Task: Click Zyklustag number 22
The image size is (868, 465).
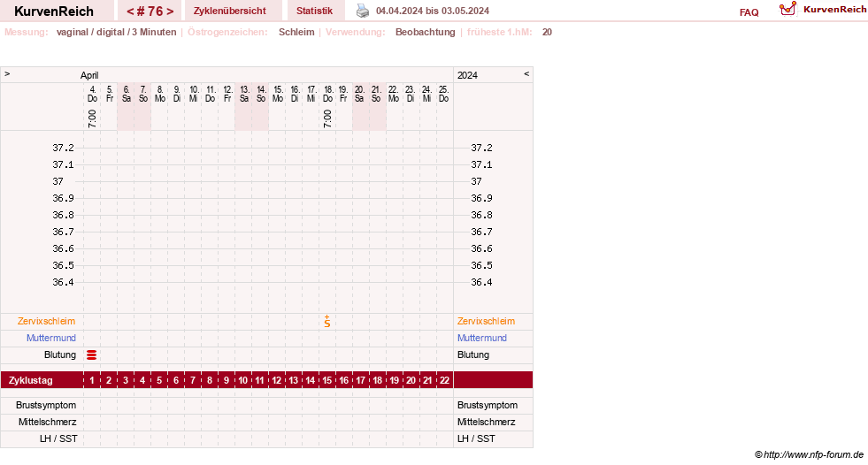Action: [x=444, y=380]
